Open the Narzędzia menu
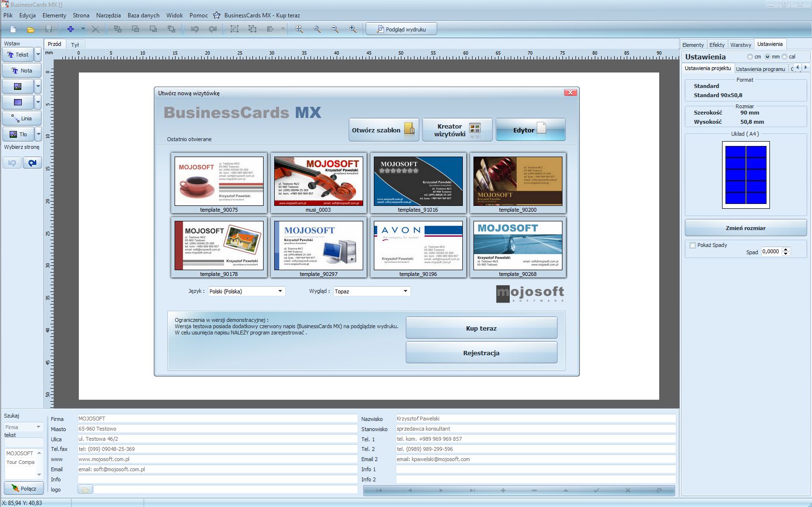 (x=108, y=15)
